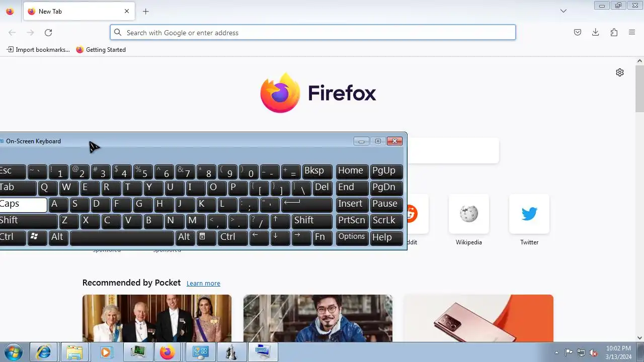Open a new tab with plus

(x=146, y=11)
